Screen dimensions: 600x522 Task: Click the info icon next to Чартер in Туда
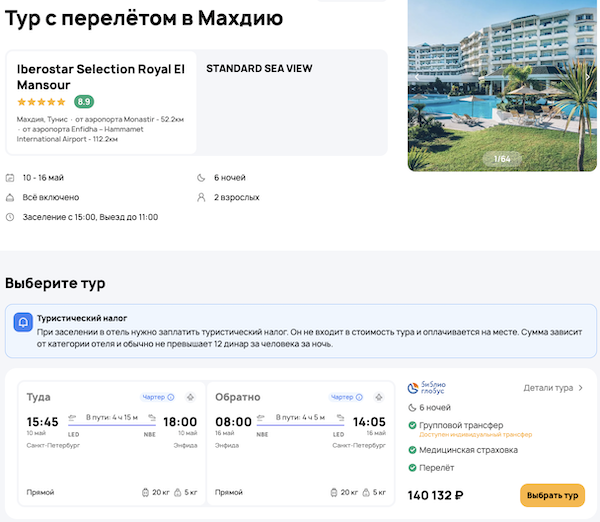(171, 397)
